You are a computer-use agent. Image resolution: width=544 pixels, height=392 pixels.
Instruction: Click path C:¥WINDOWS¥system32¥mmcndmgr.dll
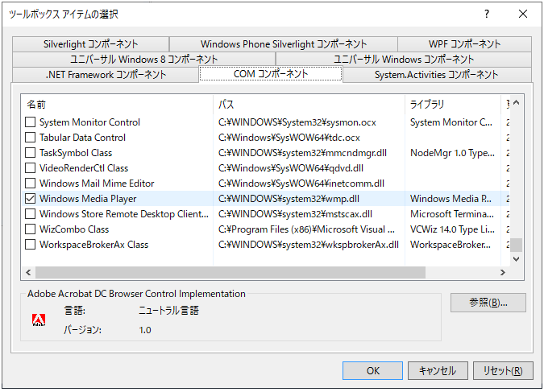pos(302,153)
